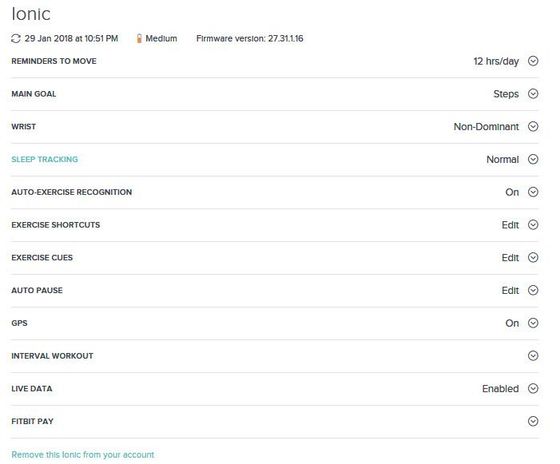Image resolution: width=560 pixels, height=464 pixels.
Task: Expand the Main Goal chevron icon
Action: point(533,94)
